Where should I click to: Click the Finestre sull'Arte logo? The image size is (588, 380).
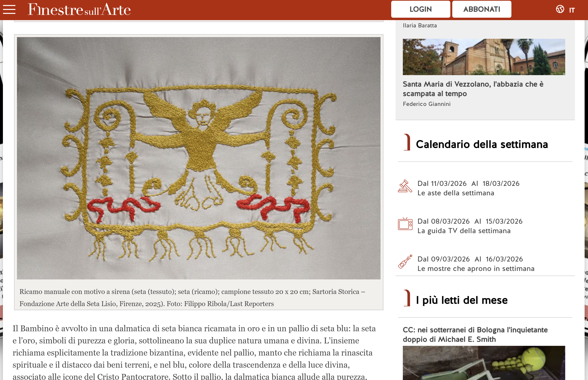click(x=79, y=10)
